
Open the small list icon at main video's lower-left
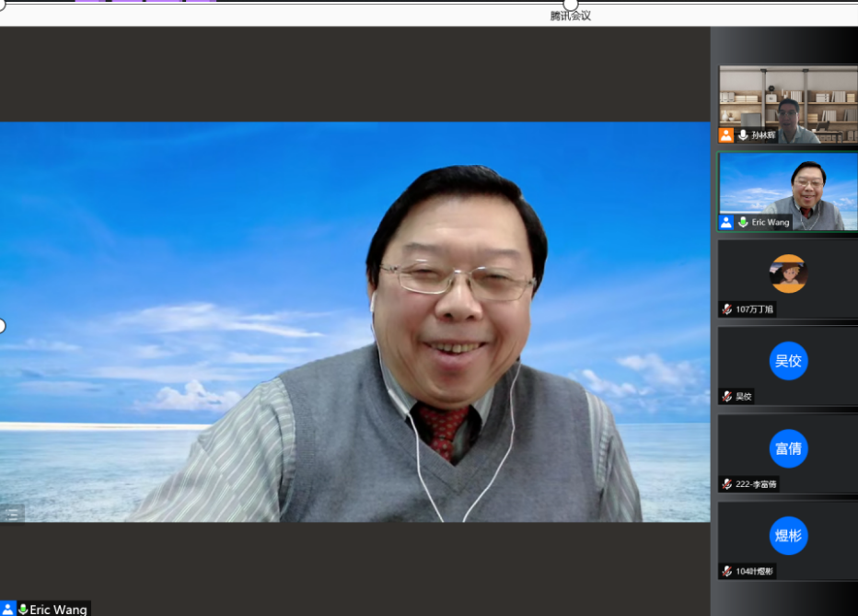[x=12, y=513]
